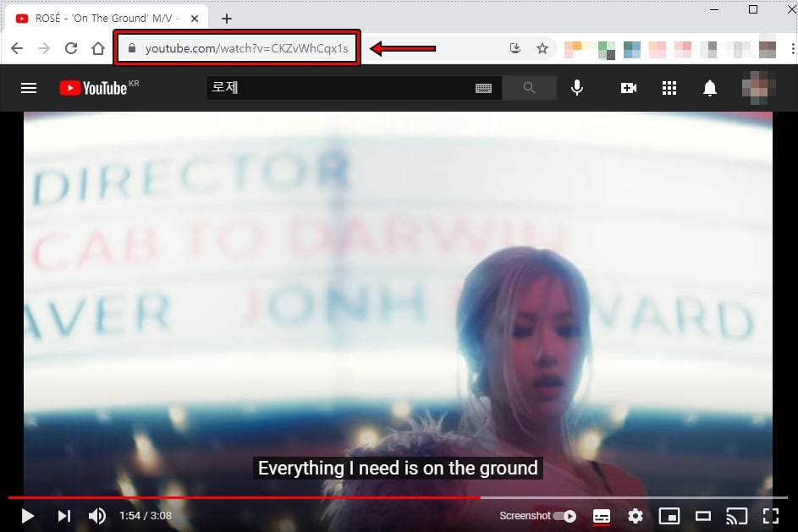Click the YouTube search box containing 로제
The width and height of the screenshot is (798, 532).
(x=354, y=87)
